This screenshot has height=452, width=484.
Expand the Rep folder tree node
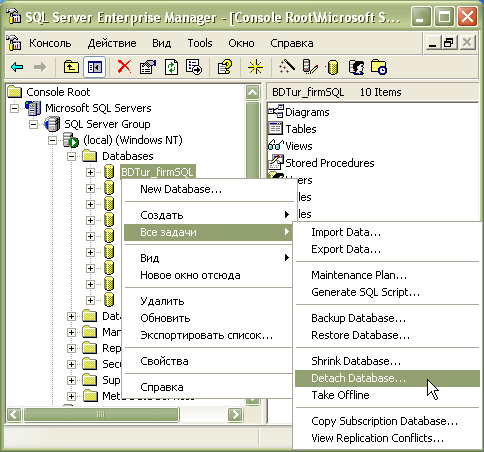pos(71,348)
